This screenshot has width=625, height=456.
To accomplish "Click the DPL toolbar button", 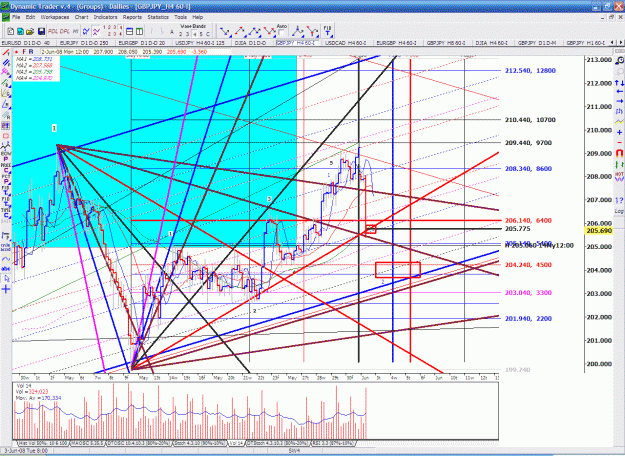I will coord(64,31).
